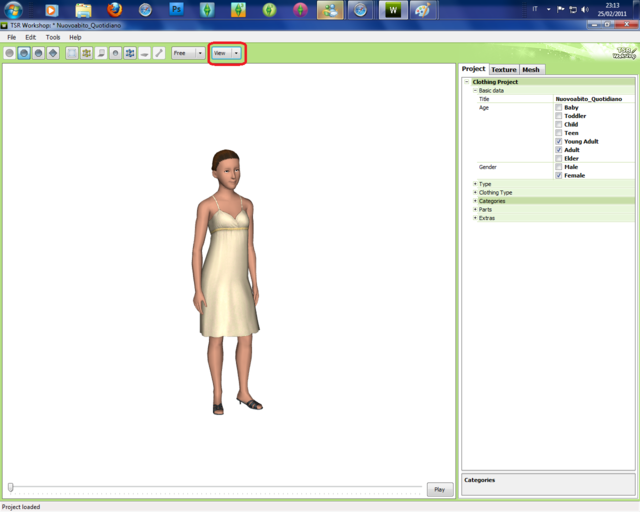Click the IT language indicator in tray
Image resolution: width=640 pixels, height=512 pixels.
(535, 9)
